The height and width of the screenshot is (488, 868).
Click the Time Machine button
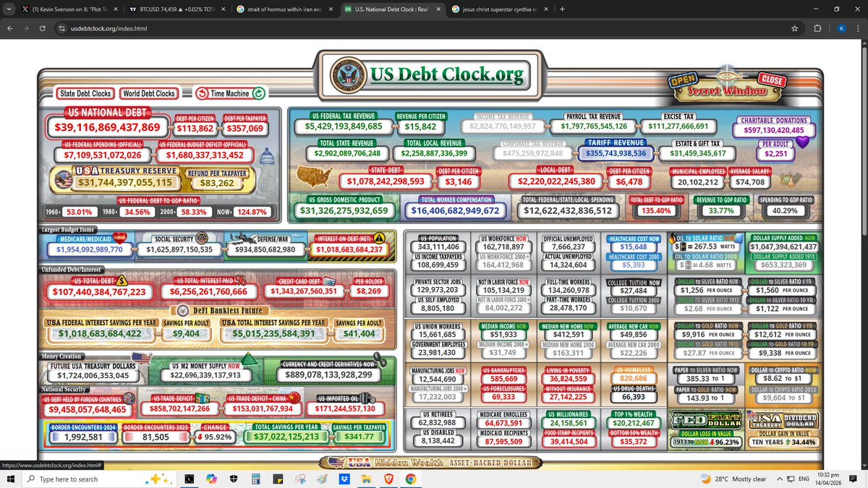point(229,93)
